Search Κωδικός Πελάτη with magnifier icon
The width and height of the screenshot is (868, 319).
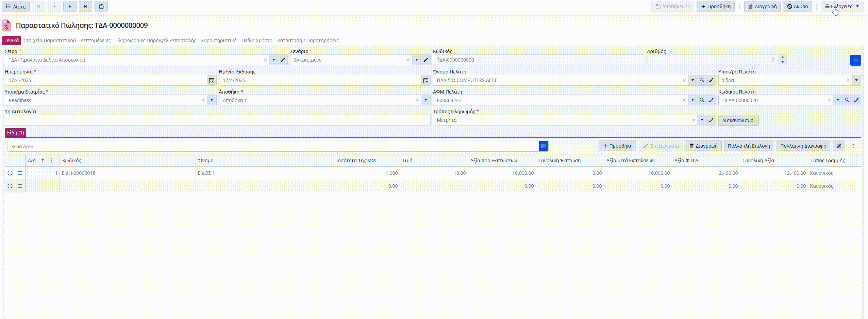pyautogui.click(x=847, y=100)
